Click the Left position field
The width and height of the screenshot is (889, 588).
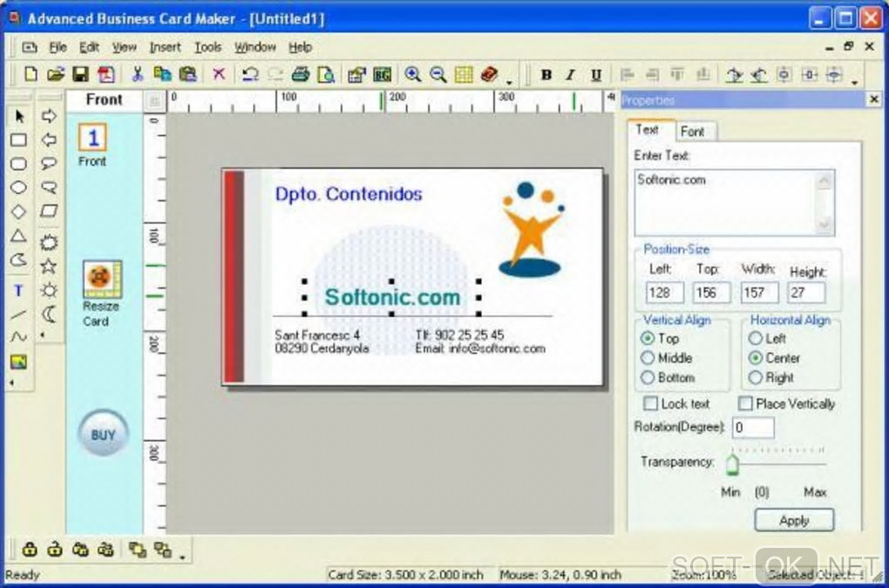point(664,293)
